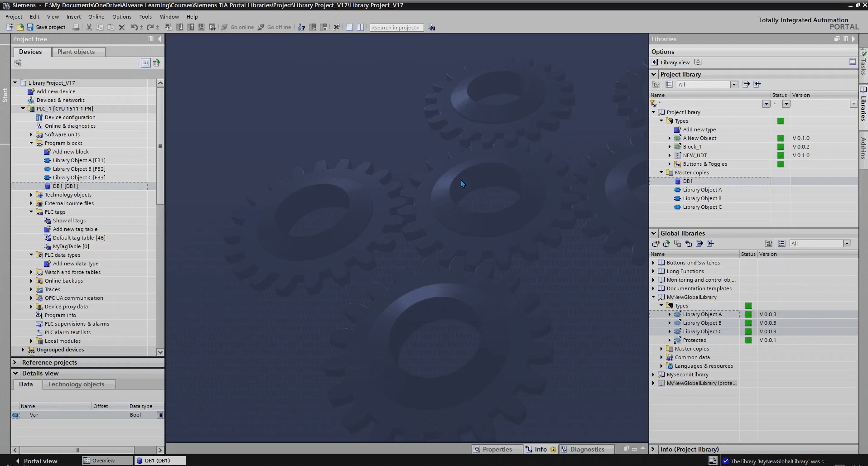Click the Open global library icon
Image resolution: width=868 pixels, height=466 pixels.
666,244
